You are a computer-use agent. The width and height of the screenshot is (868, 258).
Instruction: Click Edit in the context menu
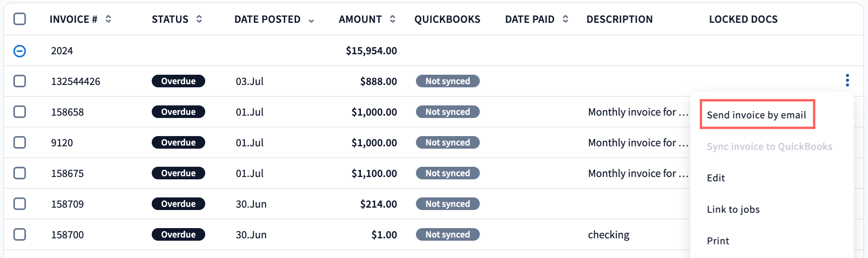[716, 178]
